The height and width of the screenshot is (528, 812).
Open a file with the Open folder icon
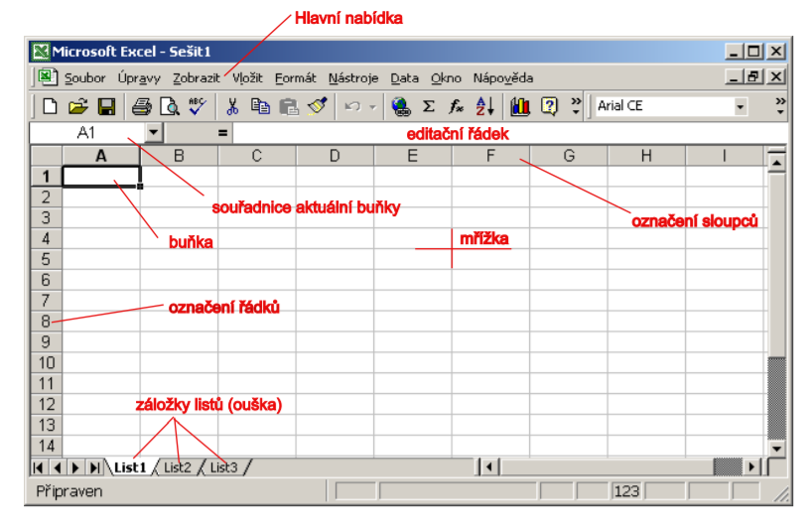click(78, 106)
